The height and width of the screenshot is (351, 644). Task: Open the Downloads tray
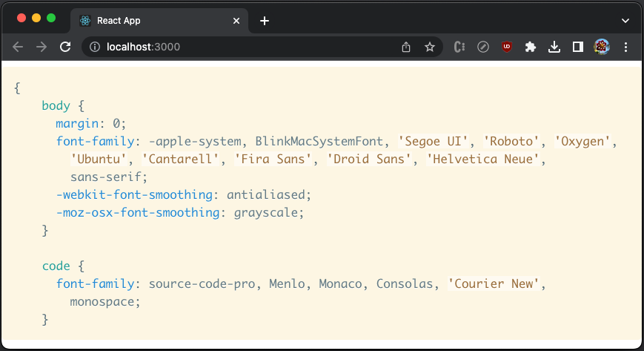[554, 47]
